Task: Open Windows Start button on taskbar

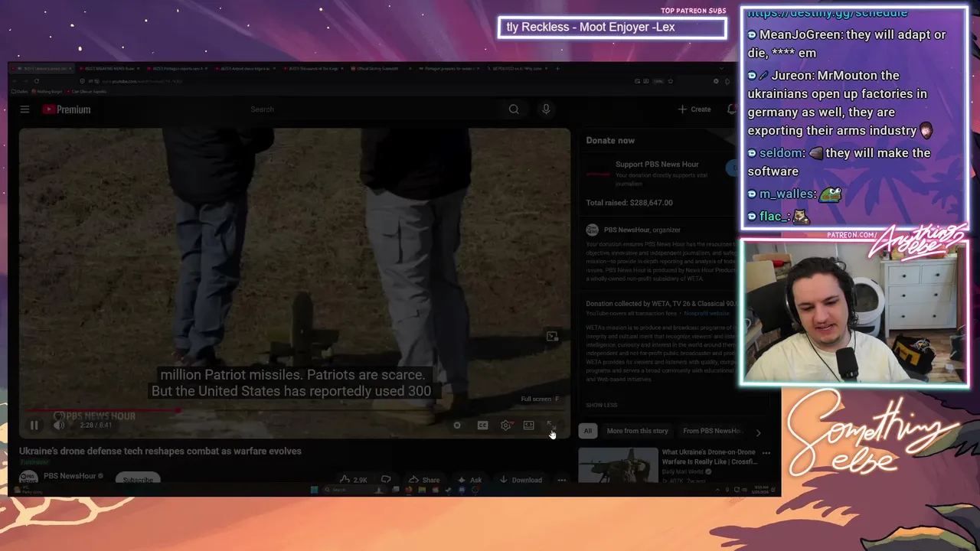Action: coord(314,490)
